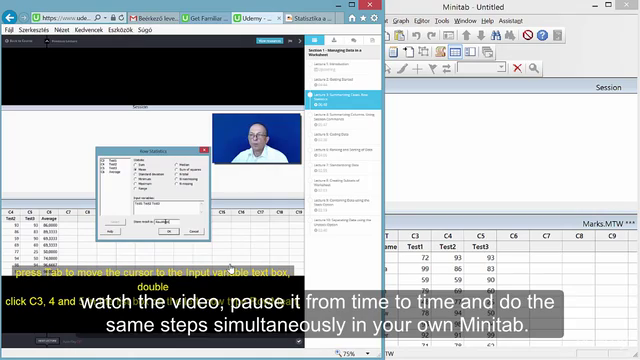The height and width of the screenshot is (360, 640).
Task: Click the C3 column header in Minitab worksheet
Action: coord(415,236)
